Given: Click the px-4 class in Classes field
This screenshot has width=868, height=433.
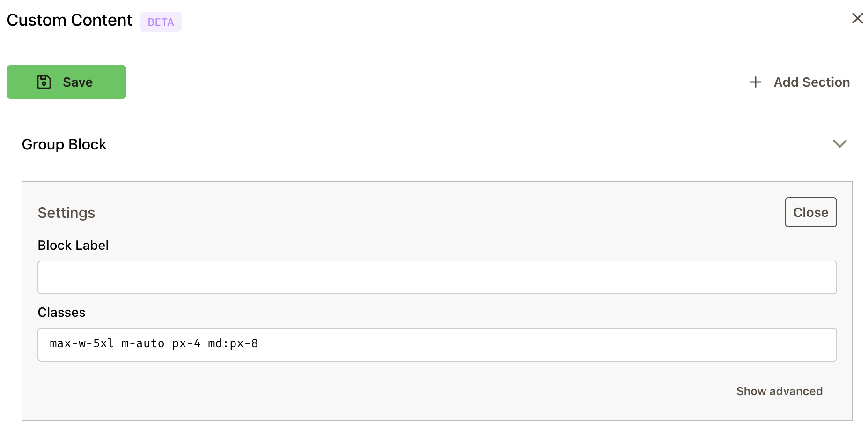Looking at the screenshot, I should click(186, 344).
